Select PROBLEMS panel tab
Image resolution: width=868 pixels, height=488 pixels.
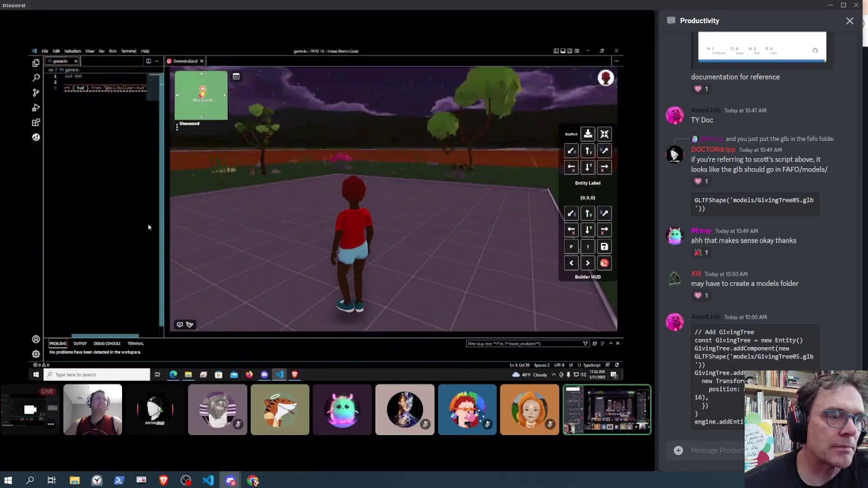click(x=58, y=344)
